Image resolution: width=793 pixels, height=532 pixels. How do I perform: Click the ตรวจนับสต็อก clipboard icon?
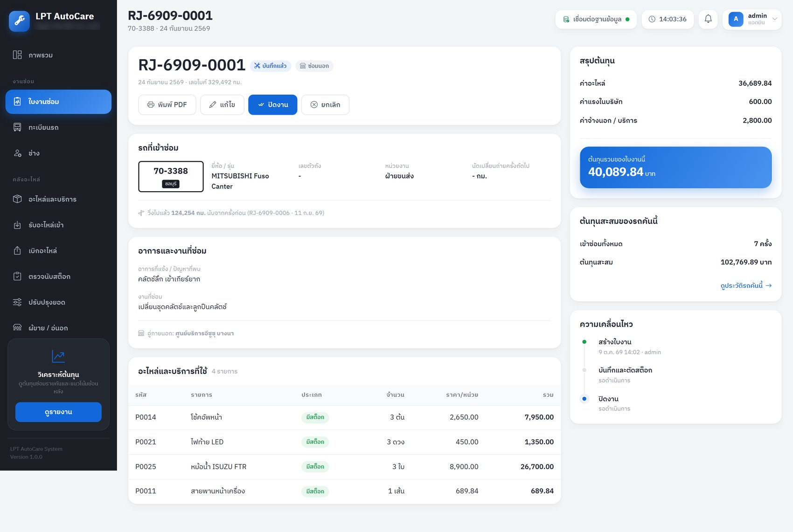pyautogui.click(x=17, y=276)
